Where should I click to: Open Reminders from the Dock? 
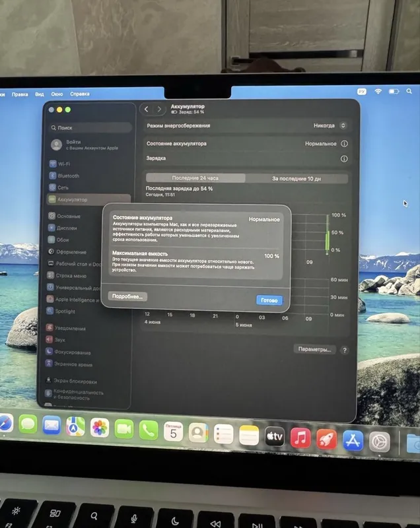click(x=223, y=434)
